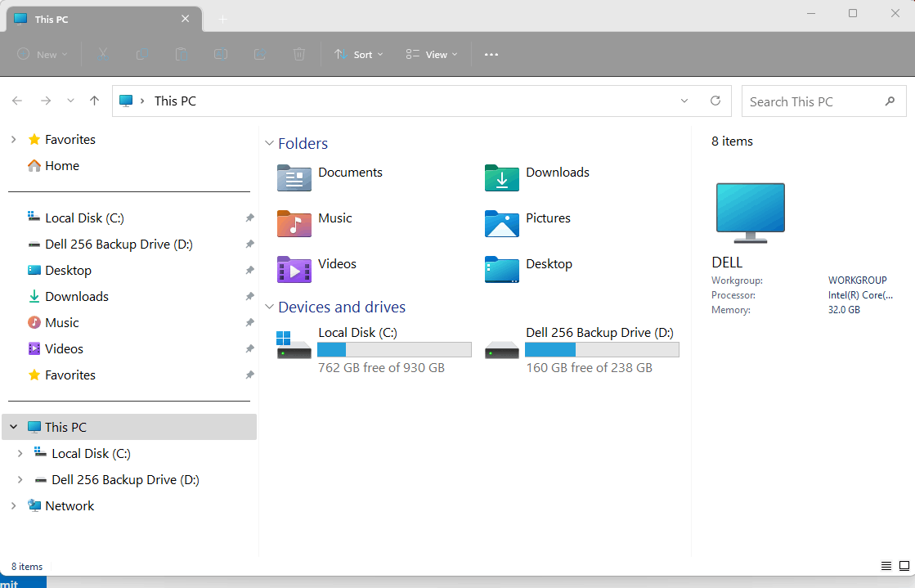Select the Pictures folder icon

tap(502, 223)
